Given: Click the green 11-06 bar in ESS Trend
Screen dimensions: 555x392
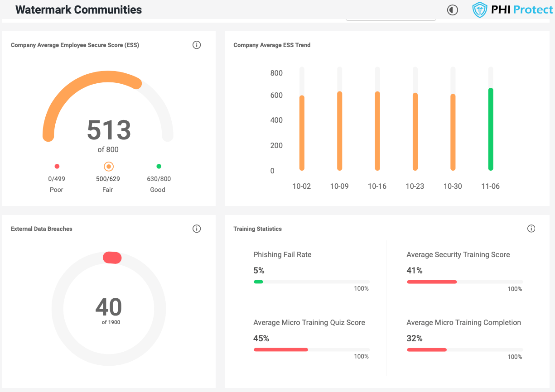Looking at the screenshot, I should pos(491,129).
